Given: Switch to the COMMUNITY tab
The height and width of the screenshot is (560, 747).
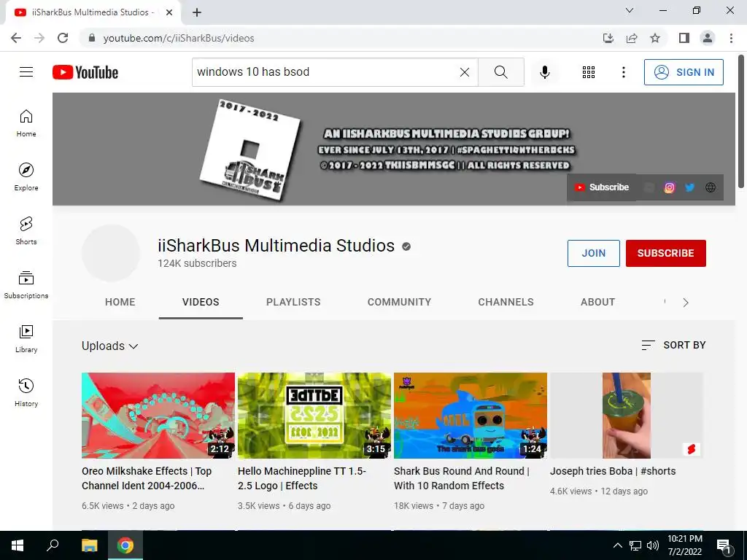Looking at the screenshot, I should (x=399, y=302).
